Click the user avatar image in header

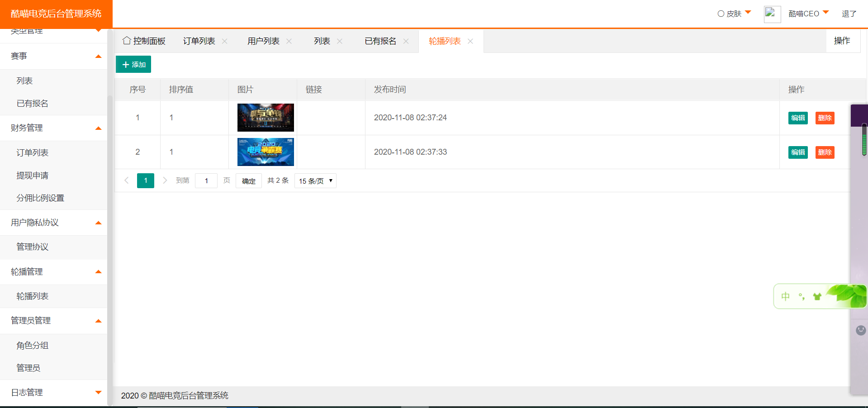tap(772, 14)
